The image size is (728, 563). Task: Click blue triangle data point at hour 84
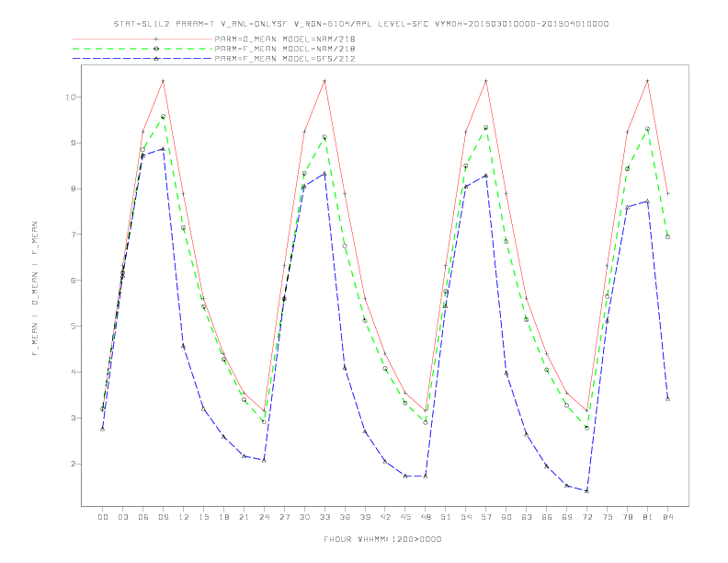coord(667,398)
